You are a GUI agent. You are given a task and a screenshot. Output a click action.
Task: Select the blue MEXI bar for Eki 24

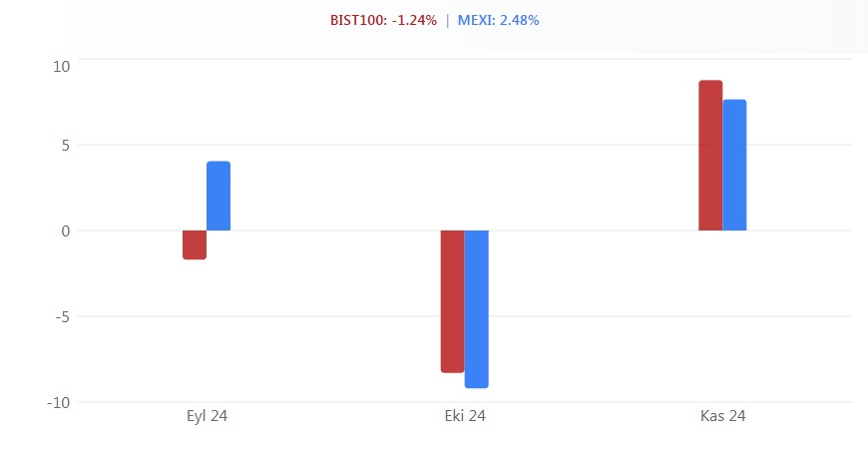click(x=476, y=308)
